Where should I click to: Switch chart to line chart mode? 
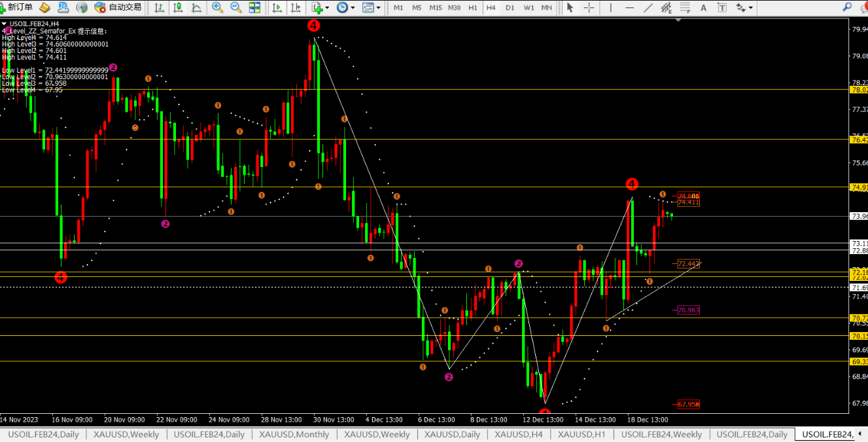click(x=196, y=8)
